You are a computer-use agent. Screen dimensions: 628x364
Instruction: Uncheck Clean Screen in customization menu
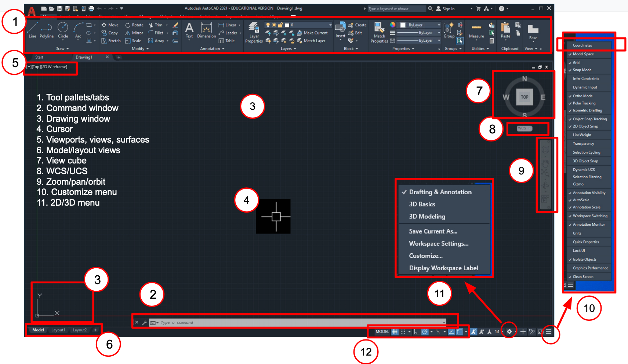[588, 277]
